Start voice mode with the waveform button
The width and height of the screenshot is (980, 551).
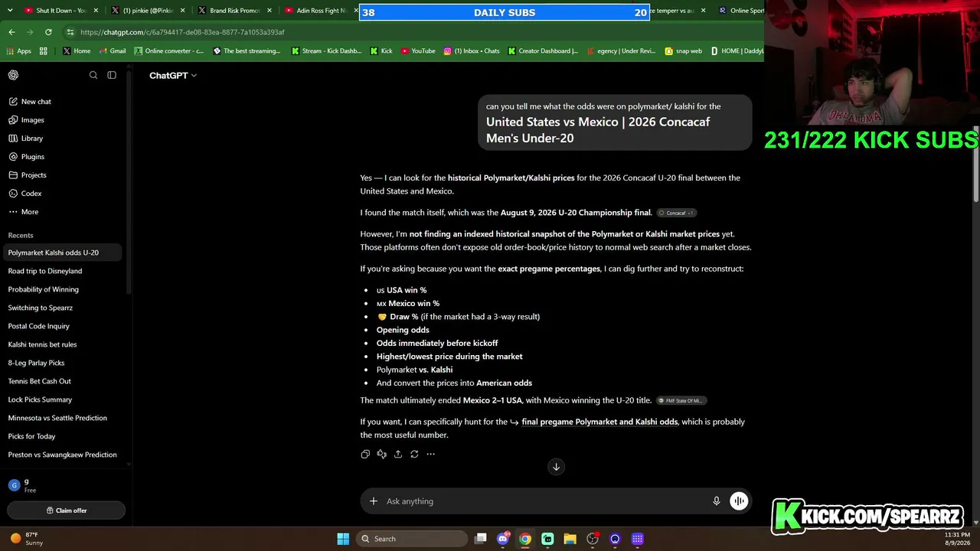(739, 501)
